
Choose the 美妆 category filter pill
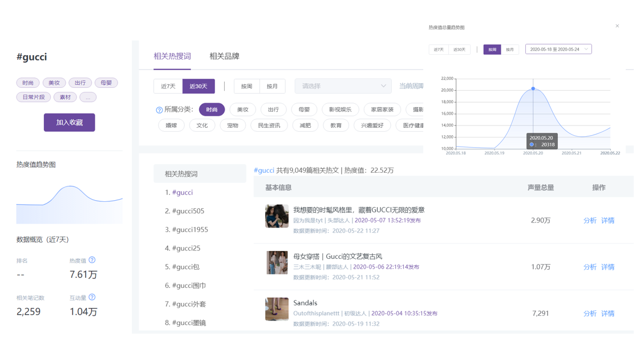(243, 109)
